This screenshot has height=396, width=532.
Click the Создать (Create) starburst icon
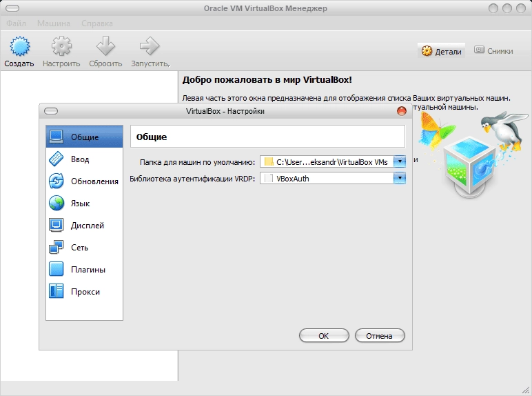click(20, 46)
